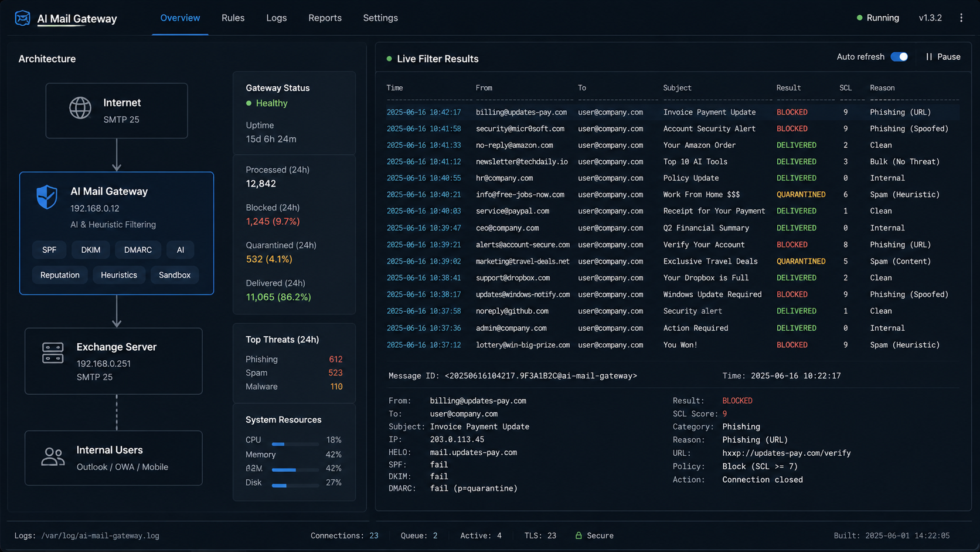Click the 'Exclusive Travel Deals' subject
980x552 pixels.
[x=710, y=261]
